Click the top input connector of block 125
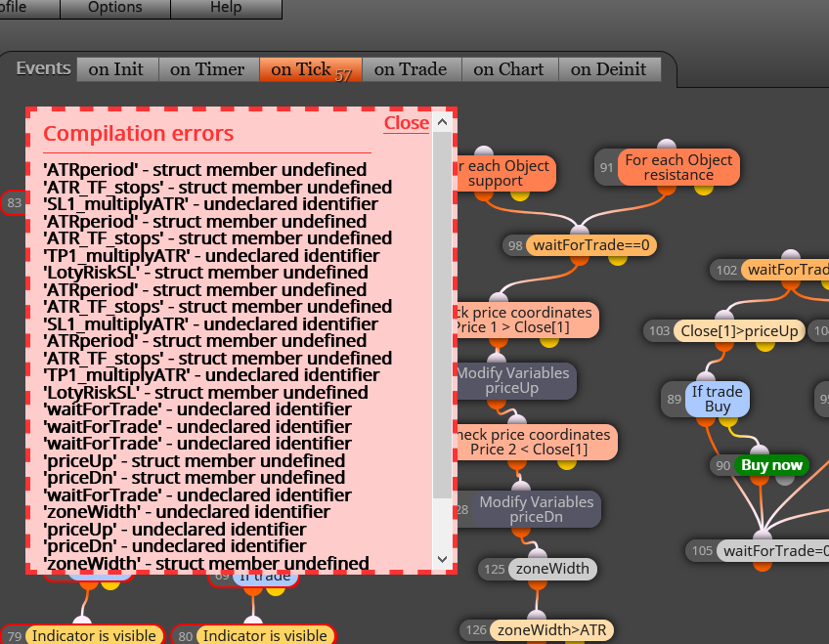The width and height of the screenshot is (829, 644). tap(537, 555)
